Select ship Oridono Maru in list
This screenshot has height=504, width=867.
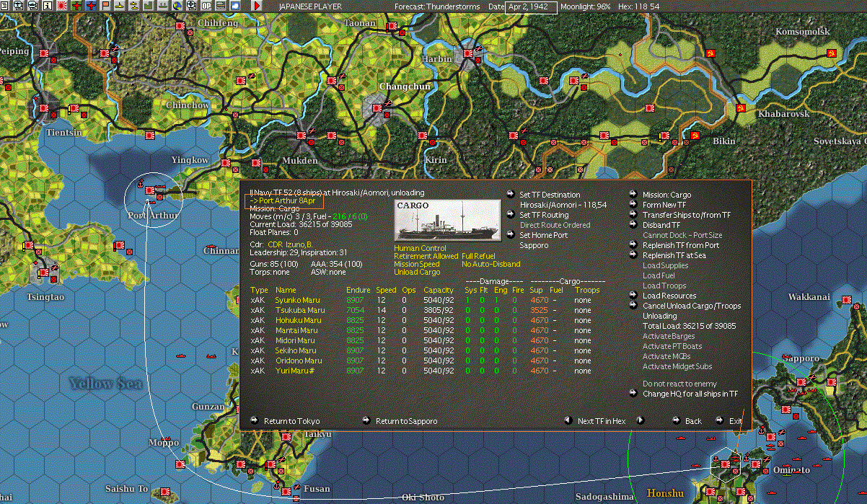click(x=299, y=361)
